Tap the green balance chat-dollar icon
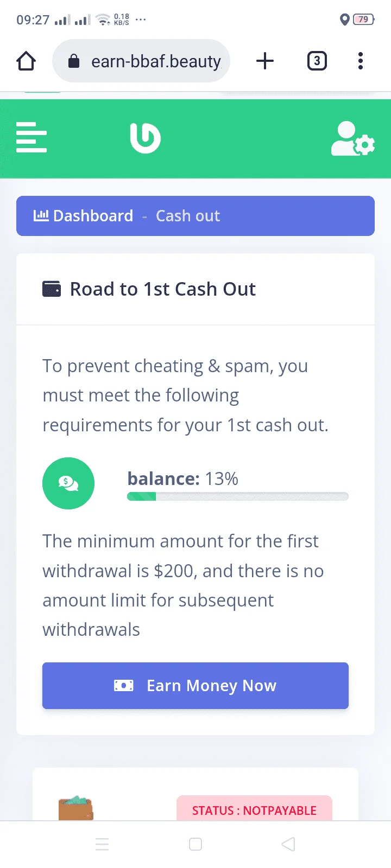The height and width of the screenshot is (868, 391). [x=68, y=483]
